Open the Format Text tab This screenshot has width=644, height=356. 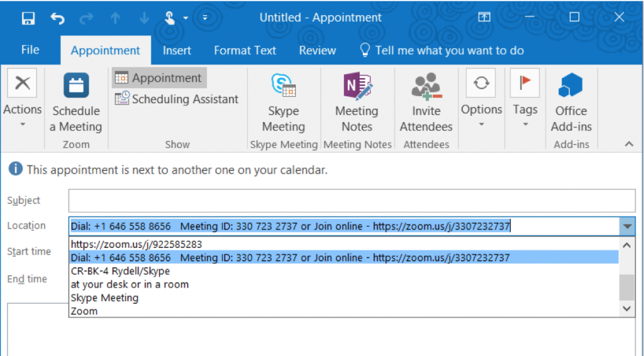click(245, 50)
